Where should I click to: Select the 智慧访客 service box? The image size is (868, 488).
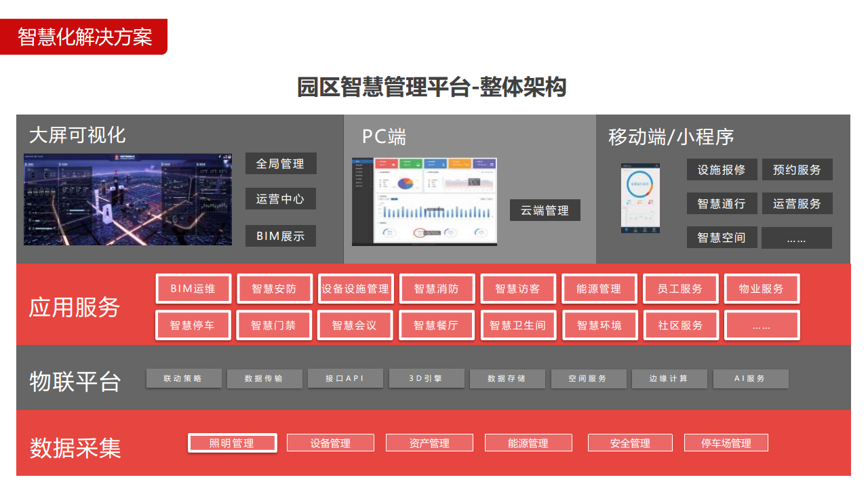coord(518,289)
